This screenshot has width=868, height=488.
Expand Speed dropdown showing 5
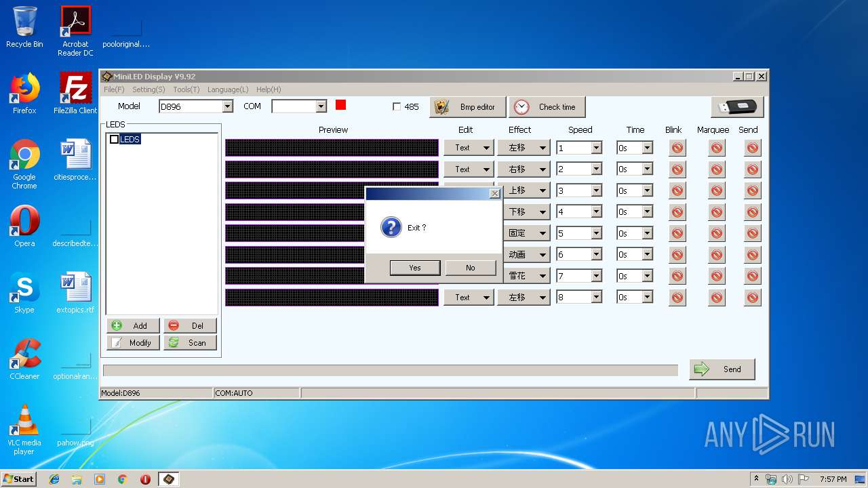(596, 233)
